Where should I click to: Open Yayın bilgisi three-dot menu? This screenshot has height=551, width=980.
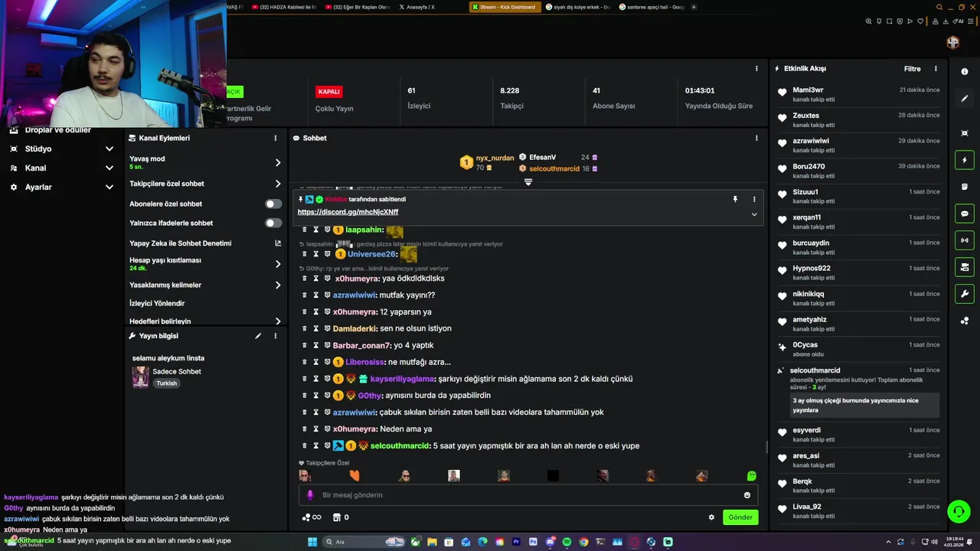tap(275, 336)
